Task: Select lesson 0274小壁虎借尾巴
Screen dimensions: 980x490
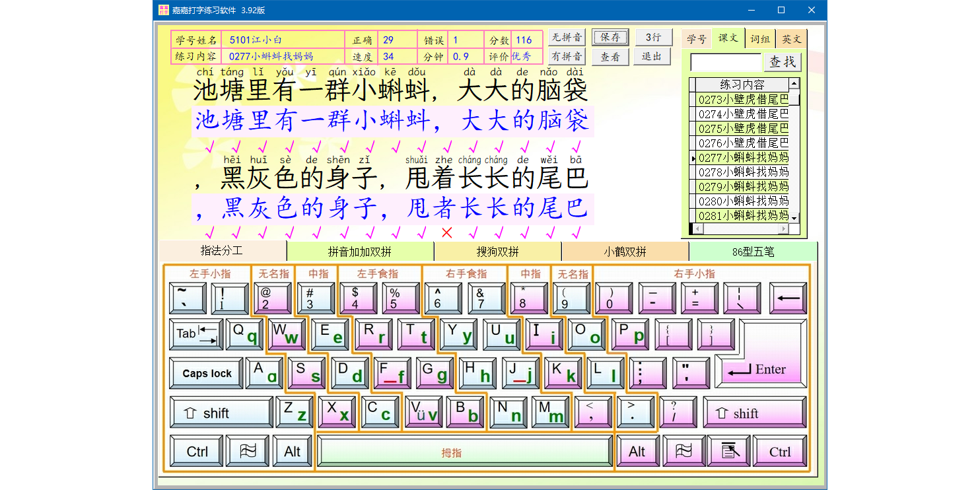Action: tap(743, 114)
